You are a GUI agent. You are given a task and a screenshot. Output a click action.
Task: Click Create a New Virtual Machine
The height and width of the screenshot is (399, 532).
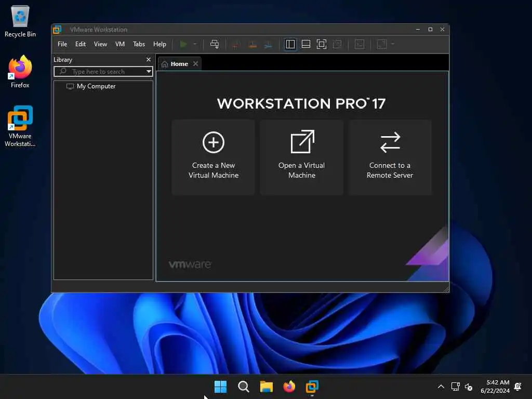point(214,157)
